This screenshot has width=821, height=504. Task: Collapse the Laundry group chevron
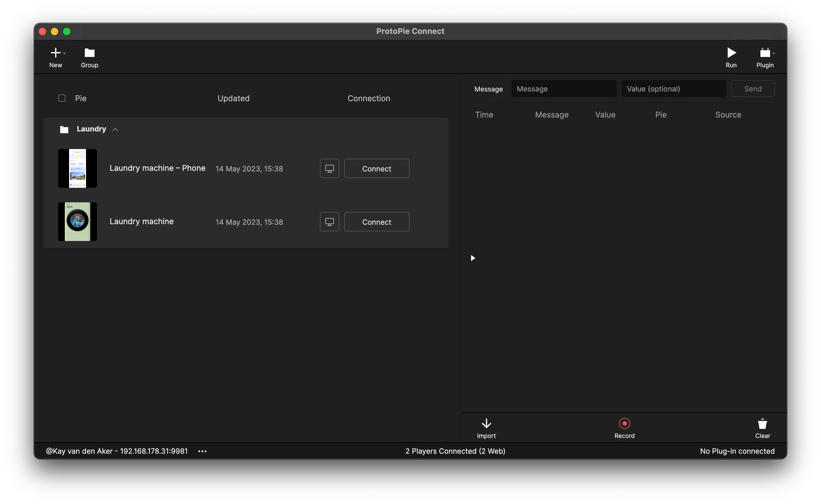pos(115,130)
